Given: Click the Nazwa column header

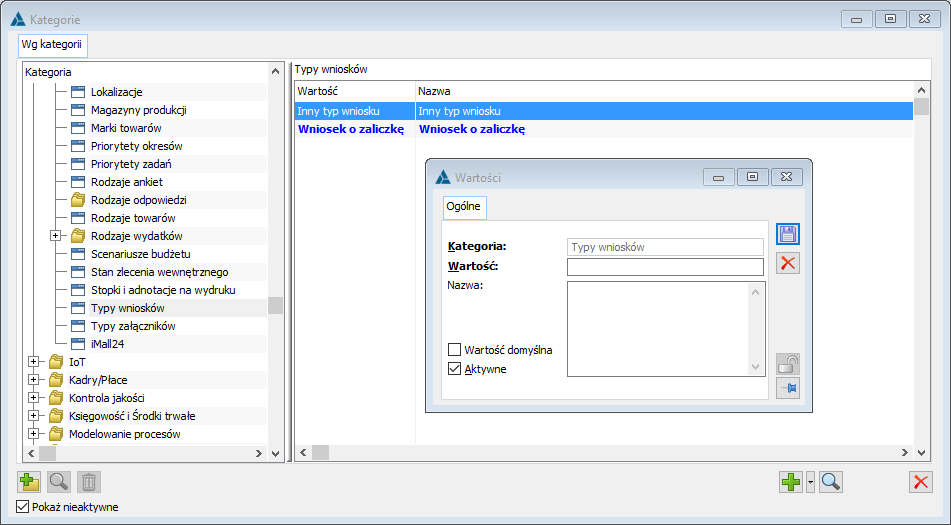Looking at the screenshot, I should coord(664,91).
